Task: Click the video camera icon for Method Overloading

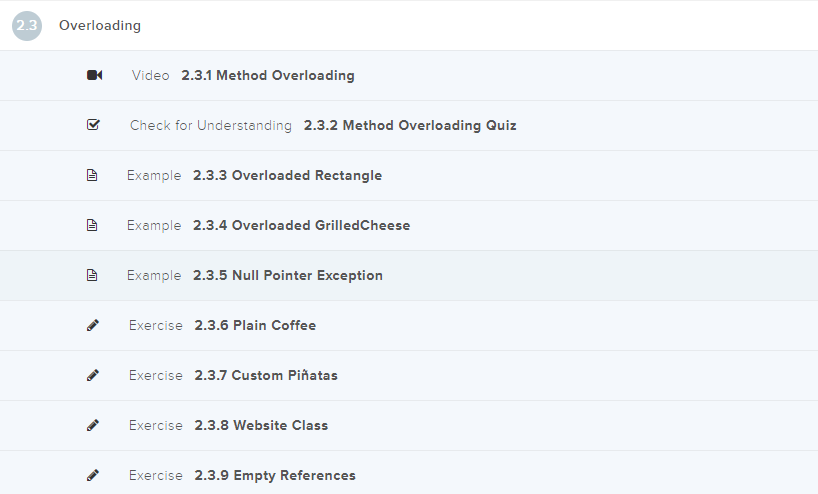Action: (94, 75)
